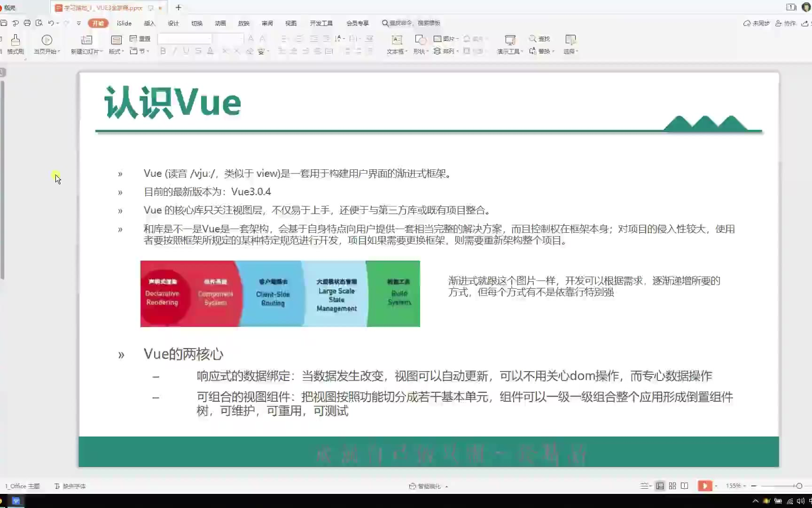Image resolution: width=812 pixels, height=508 pixels.
Task: Open the Shapes (形状) gallery
Action: pos(421,45)
